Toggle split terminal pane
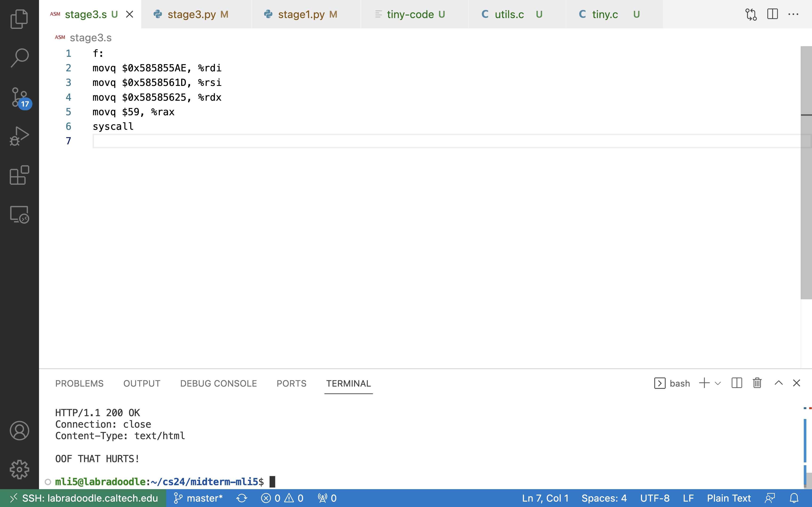Viewport: 812px width, 507px height. pyautogui.click(x=737, y=383)
